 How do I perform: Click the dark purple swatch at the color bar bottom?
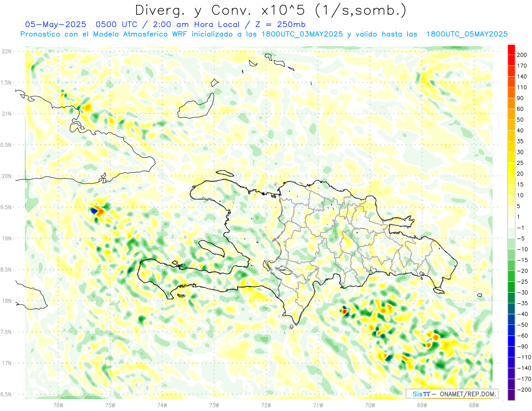(511, 395)
